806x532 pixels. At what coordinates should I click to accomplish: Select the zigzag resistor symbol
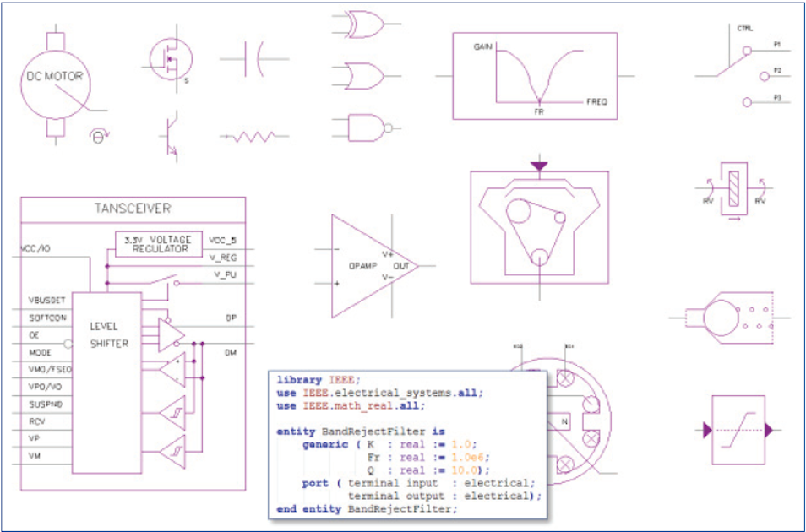[253, 135]
